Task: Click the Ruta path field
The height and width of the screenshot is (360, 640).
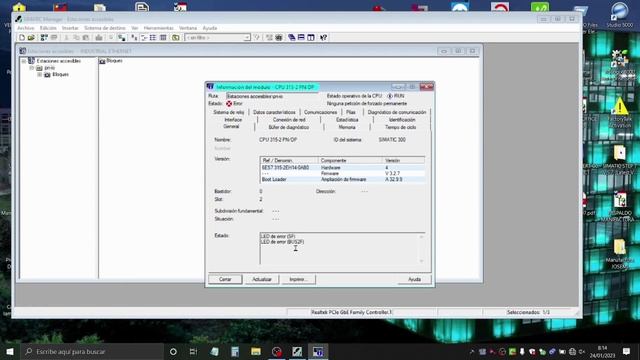Action: [x=273, y=96]
